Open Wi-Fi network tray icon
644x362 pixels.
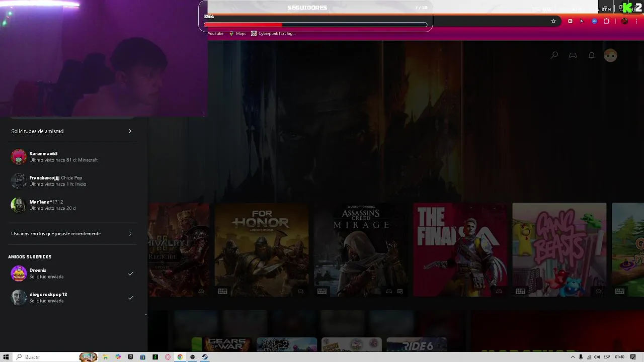[x=589, y=357]
